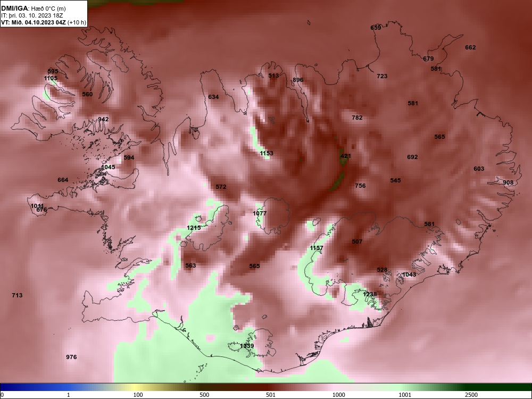Click the 679 height label
This screenshot has width=532, height=399.
[x=428, y=59]
